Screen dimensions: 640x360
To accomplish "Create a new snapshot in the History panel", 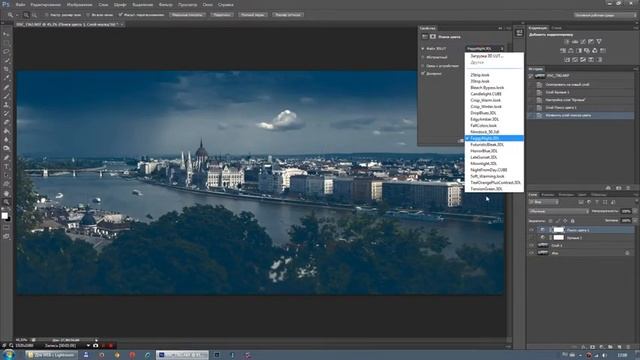I will pyautogui.click(x=618, y=188).
